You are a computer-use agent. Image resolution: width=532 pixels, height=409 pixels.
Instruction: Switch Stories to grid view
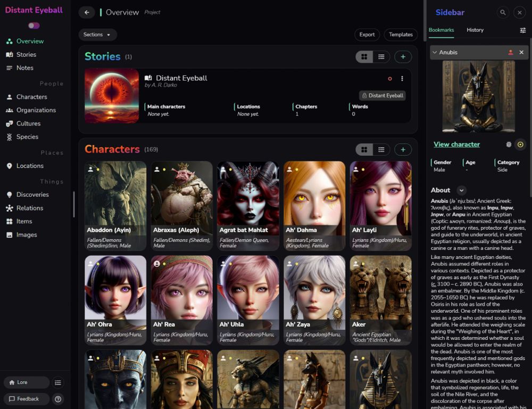pos(364,57)
